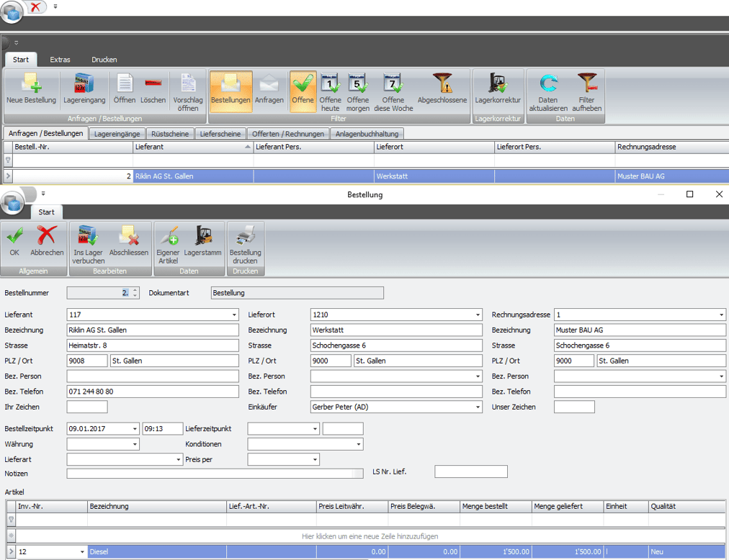
Task: Click the Löschen icon
Action: coord(153,89)
